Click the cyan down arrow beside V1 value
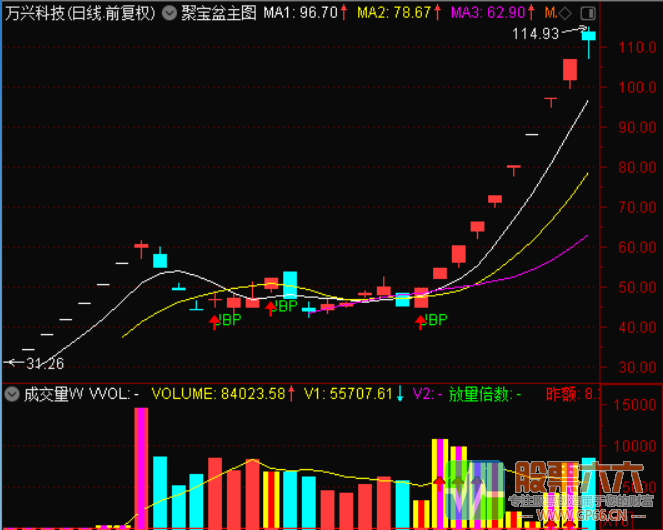The image size is (663, 530). click(400, 394)
